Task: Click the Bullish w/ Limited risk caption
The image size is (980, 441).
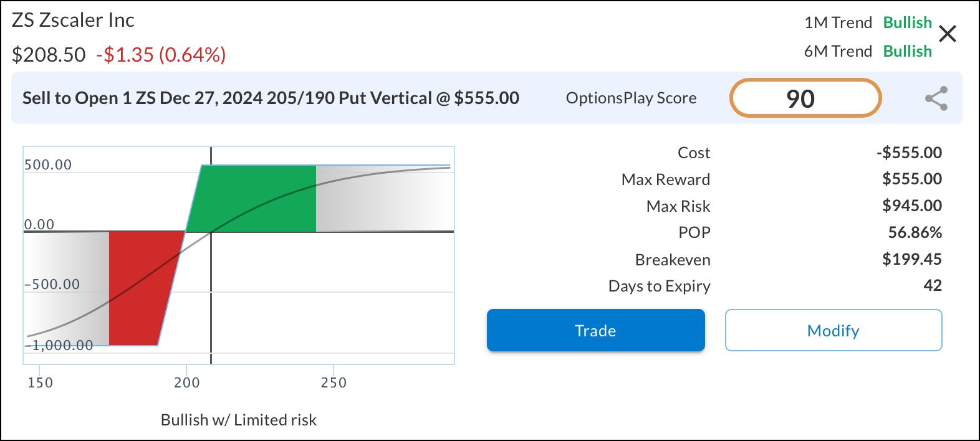Action: point(239,420)
